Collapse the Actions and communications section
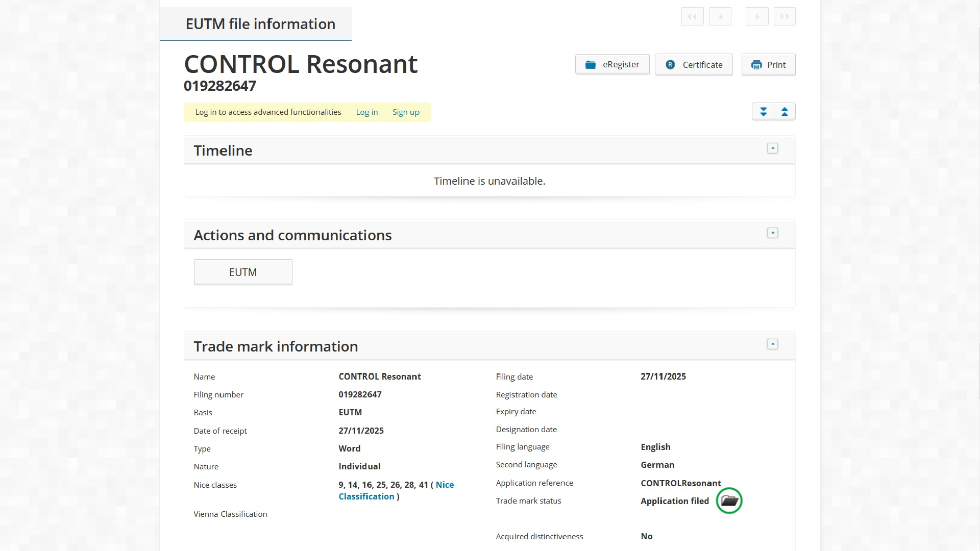This screenshot has width=980, height=551. 772,233
